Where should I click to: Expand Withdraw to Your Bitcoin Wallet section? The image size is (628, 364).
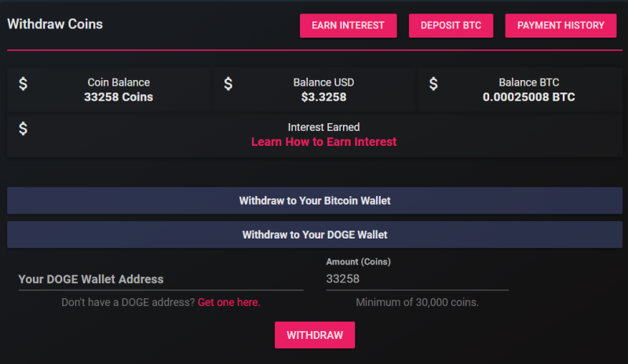pos(315,201)
